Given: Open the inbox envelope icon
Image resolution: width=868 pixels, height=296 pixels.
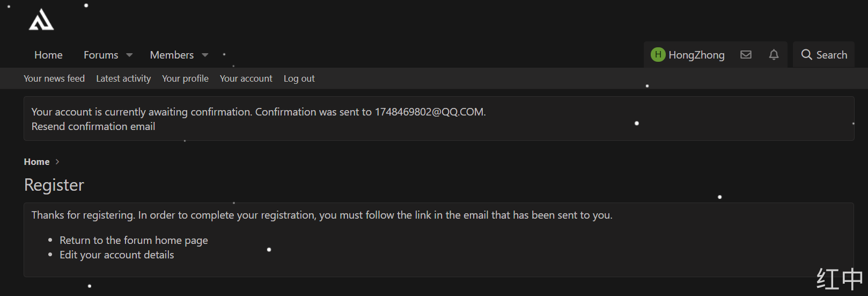Looking at the screenshot, I should [746, 55].
